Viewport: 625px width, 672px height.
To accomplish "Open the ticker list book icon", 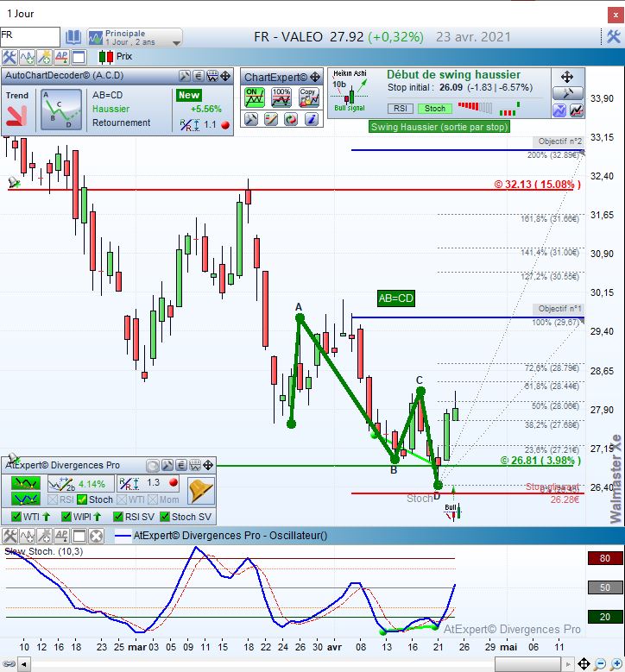I will click(73, 38).
